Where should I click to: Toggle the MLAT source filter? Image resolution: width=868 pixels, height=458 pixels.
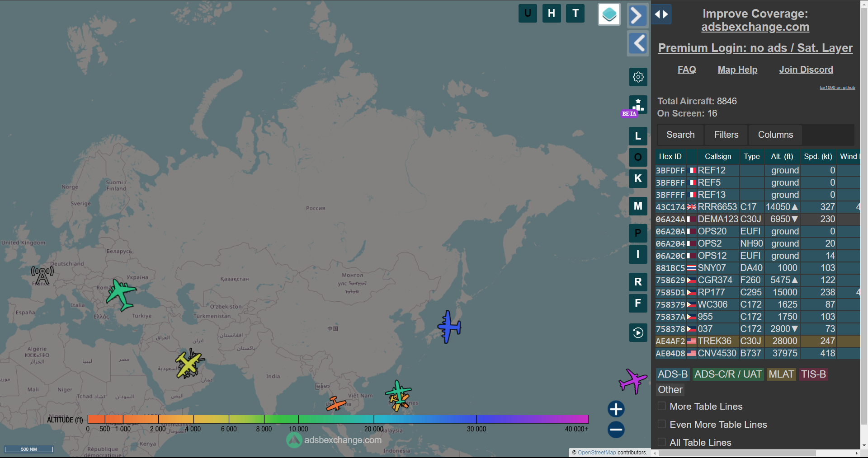tap(781, 374)
